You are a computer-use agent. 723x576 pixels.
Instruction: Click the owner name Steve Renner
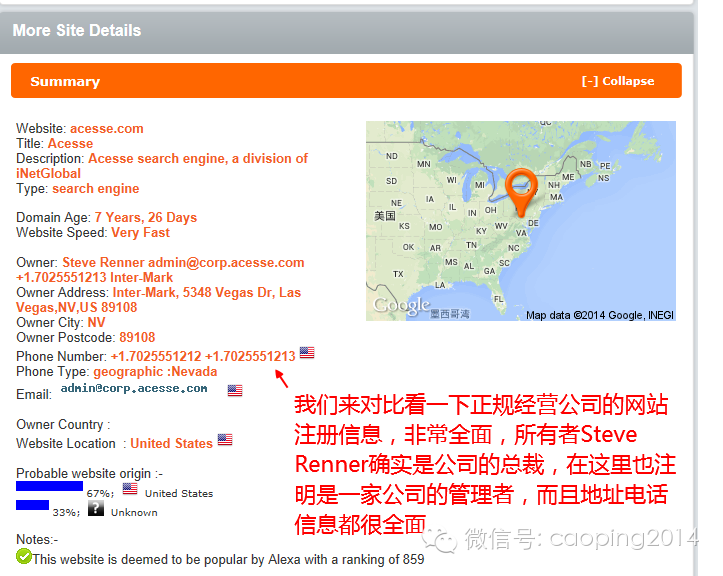103,262
